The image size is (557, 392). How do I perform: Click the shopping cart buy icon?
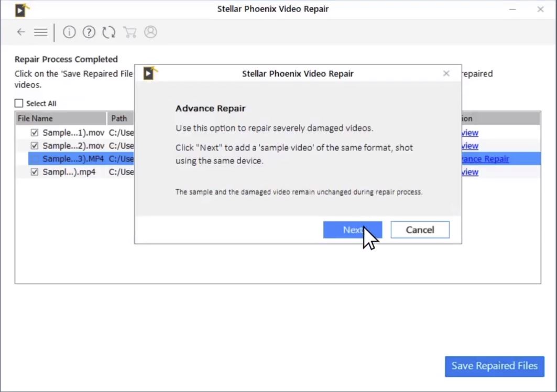(129, 32)
